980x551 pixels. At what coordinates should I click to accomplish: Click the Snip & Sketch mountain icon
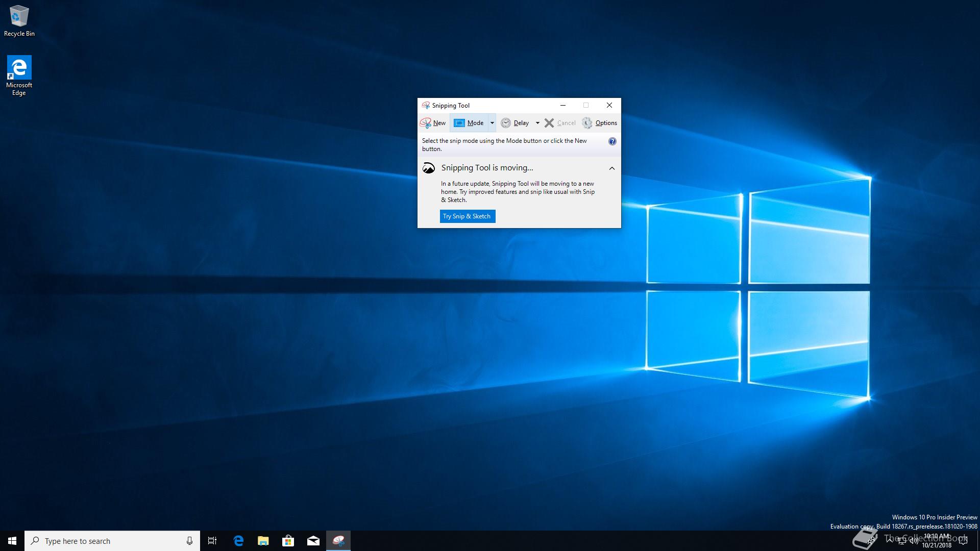click(x=429, y=168)
